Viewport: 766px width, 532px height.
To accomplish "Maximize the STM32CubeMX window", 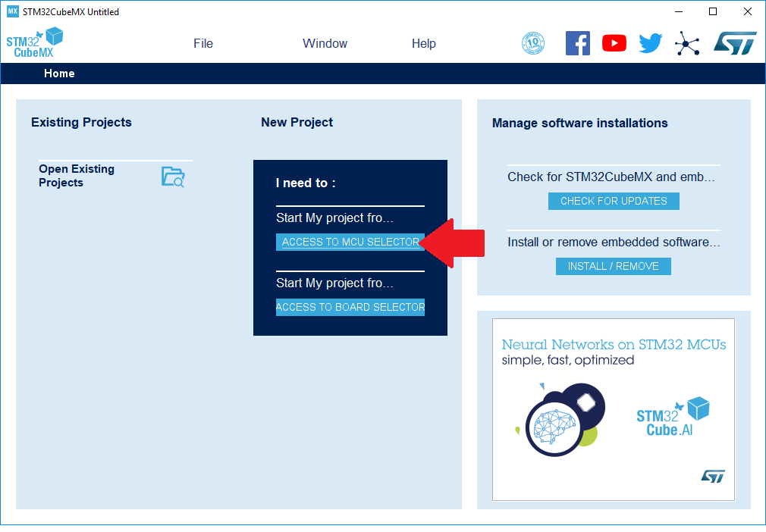I will (713, 11).
